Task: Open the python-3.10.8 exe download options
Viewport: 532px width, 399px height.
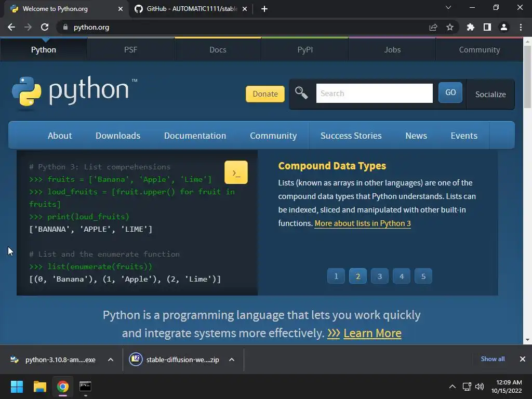Action: [x=111, y=360]
